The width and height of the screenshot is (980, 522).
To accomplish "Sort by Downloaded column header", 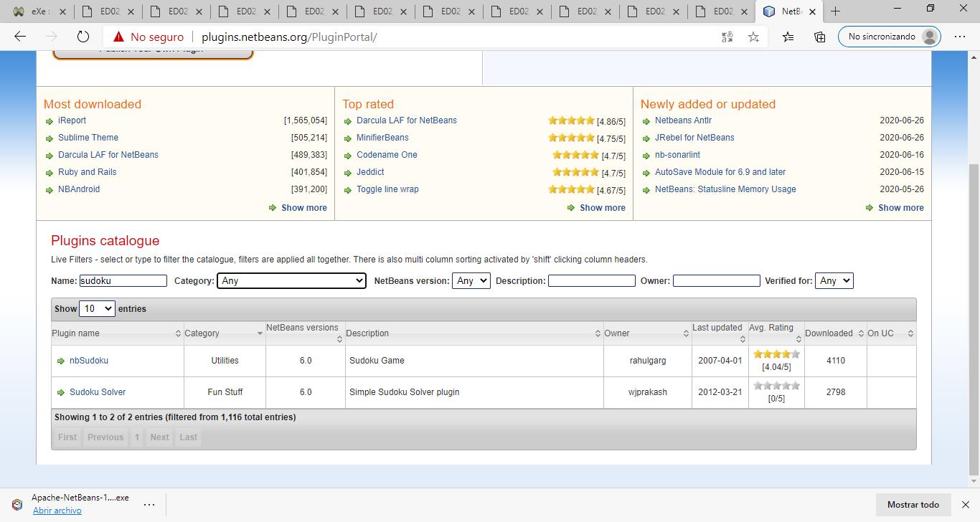I will (x=835, y=333).
